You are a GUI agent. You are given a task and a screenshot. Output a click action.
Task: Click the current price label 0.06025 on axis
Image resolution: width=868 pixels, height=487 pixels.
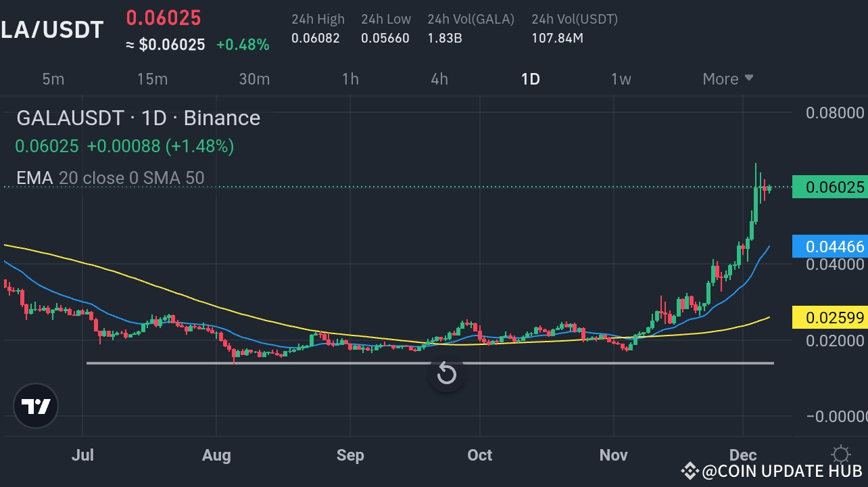pyautogui.click(x=830, y=187)
